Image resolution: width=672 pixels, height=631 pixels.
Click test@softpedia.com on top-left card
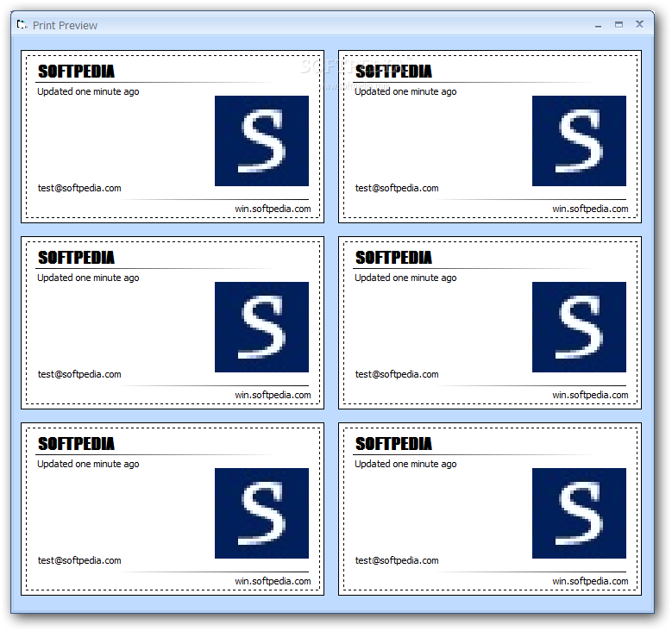[79, 188]
